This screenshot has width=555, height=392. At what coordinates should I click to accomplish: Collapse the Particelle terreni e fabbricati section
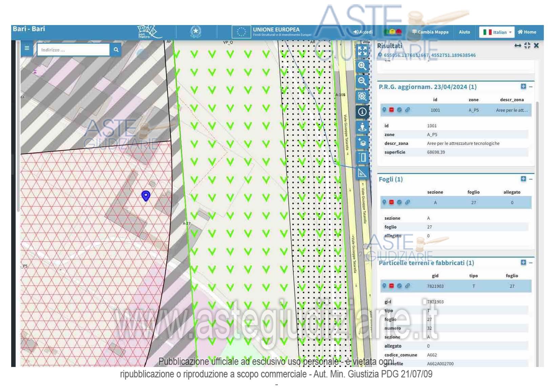pos(531,263)
